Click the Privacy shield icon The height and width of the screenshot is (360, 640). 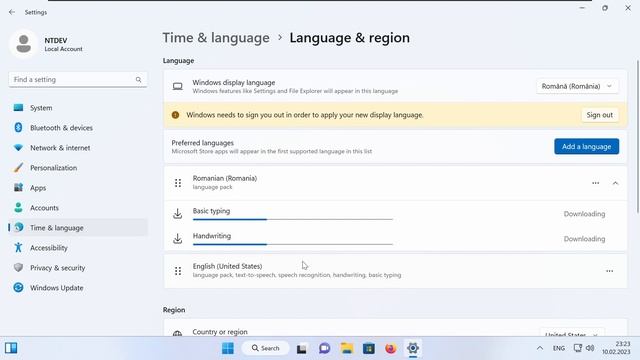click(x=18, y=267)
